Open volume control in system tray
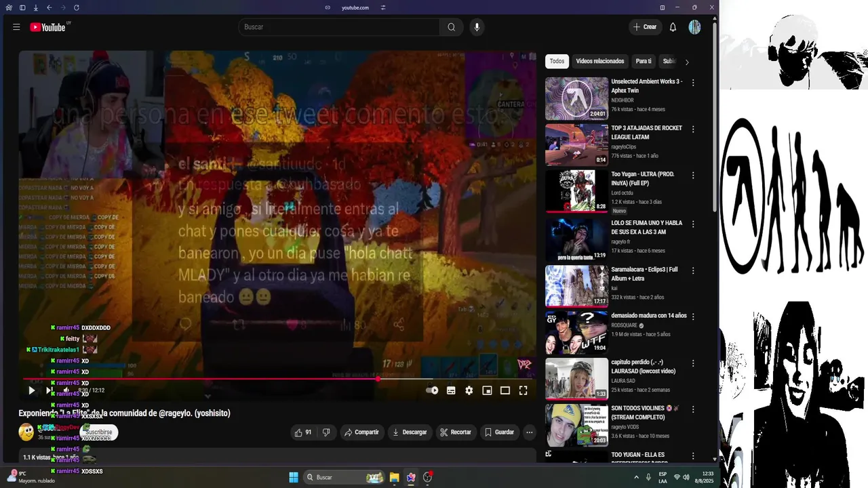The height and width of the screenshot is (488, 868). pyautogui.click(x=686, y=477)
